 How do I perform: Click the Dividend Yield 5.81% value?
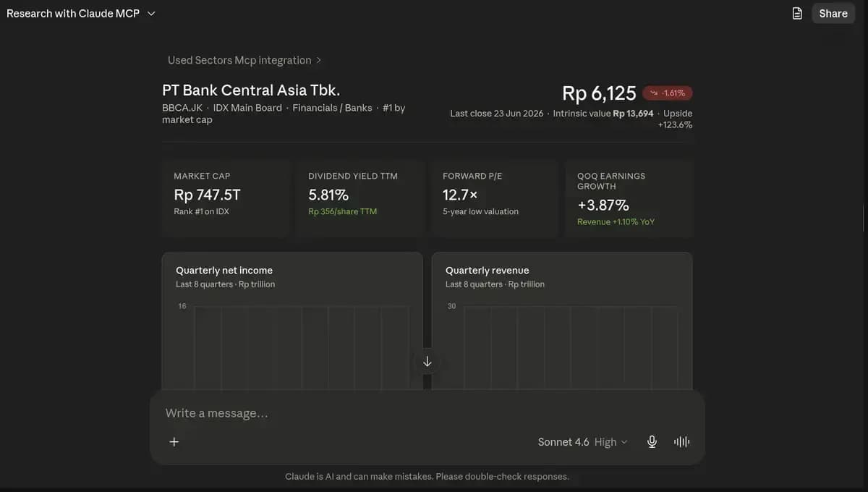pyautogui.click(x=328, y=195)
